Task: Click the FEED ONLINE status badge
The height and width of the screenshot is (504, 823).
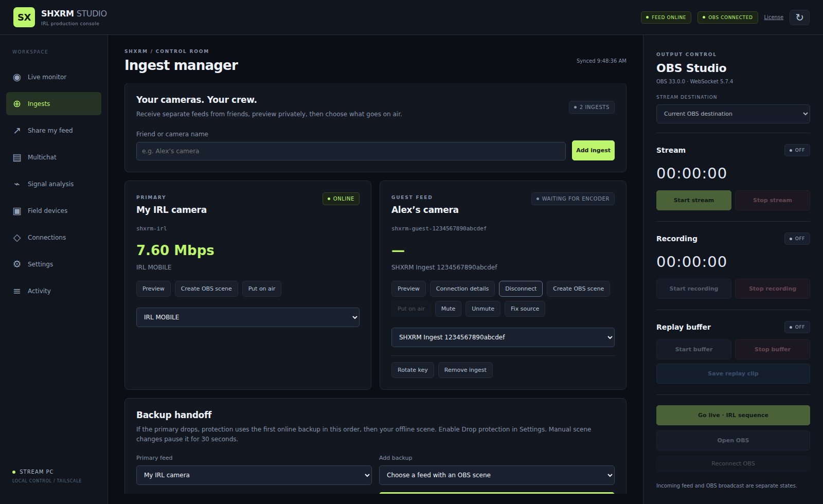Action: click(666, 17)
